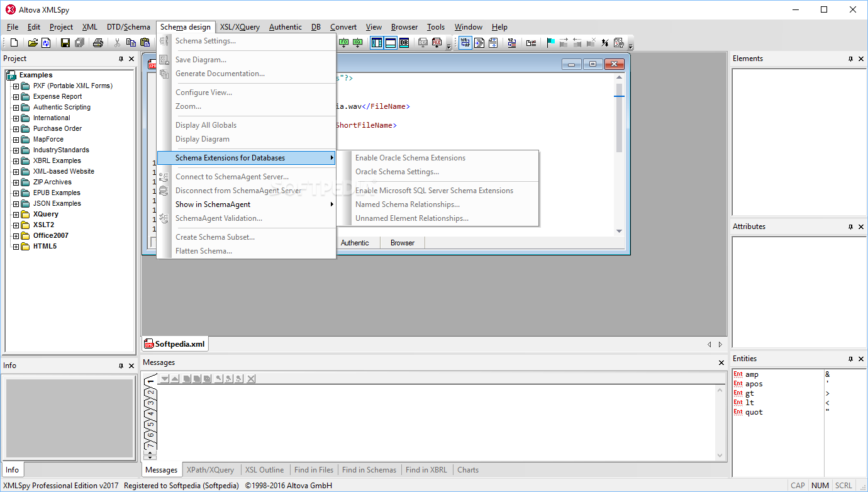868x492 pixels.
Task: Toggle auto-hide pin on Elements panel
Action: pyautogui.click(x=850, y=59)
